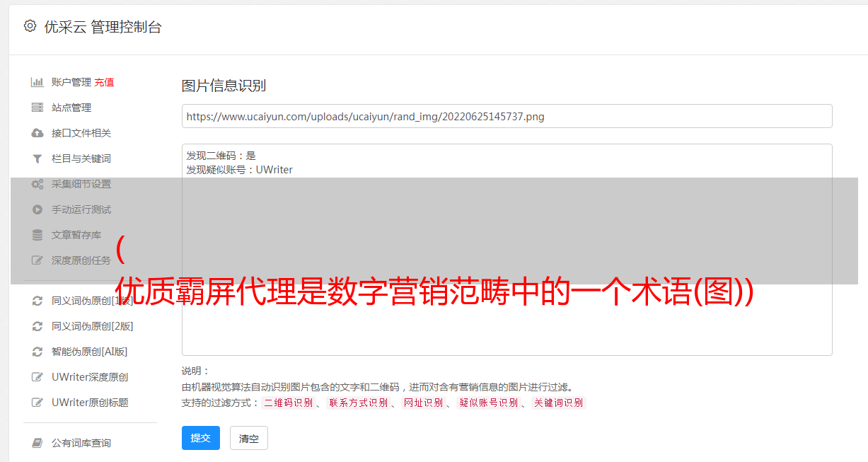Open 公有词库查询 menu item
868x462 pixels.
pyautogui.click(x=81, y=443)
